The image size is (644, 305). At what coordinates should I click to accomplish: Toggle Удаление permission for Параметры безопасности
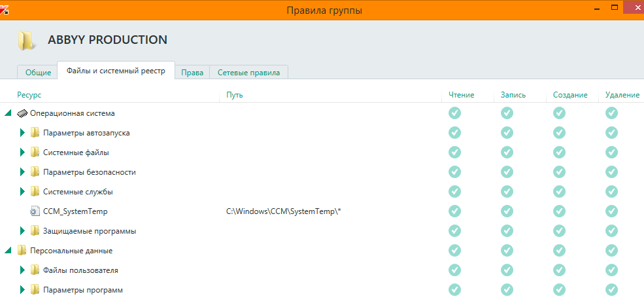611,172
